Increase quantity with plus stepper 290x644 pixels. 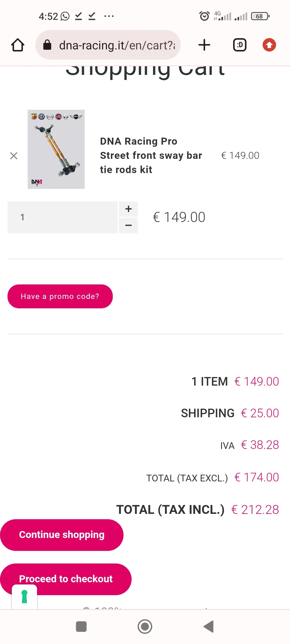pyautogui.click(x=128, y=209)
